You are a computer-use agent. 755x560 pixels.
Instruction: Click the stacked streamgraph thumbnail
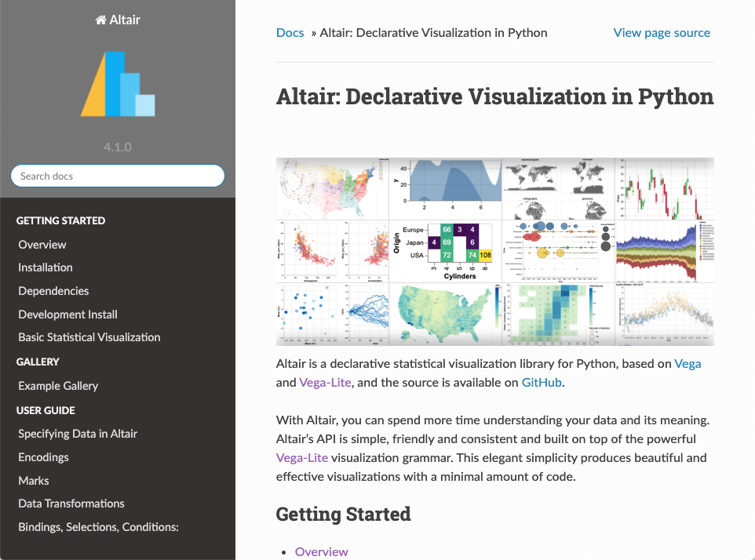point(665,251)
